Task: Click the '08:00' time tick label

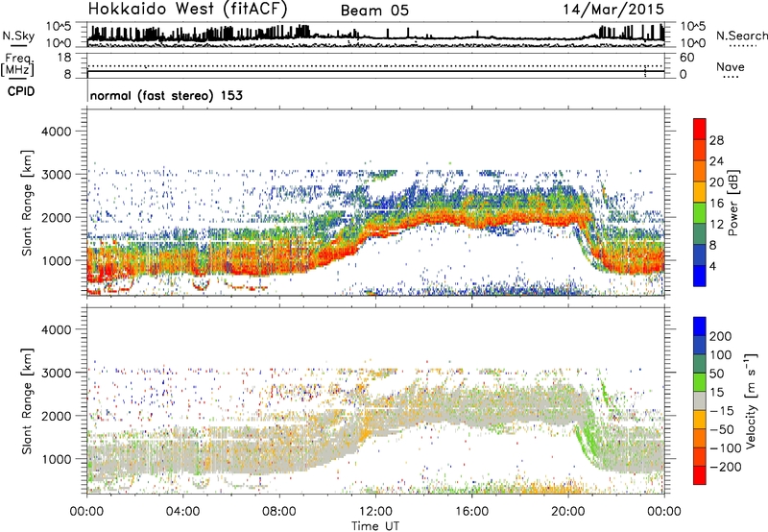Action: click(x=279, y=512)
